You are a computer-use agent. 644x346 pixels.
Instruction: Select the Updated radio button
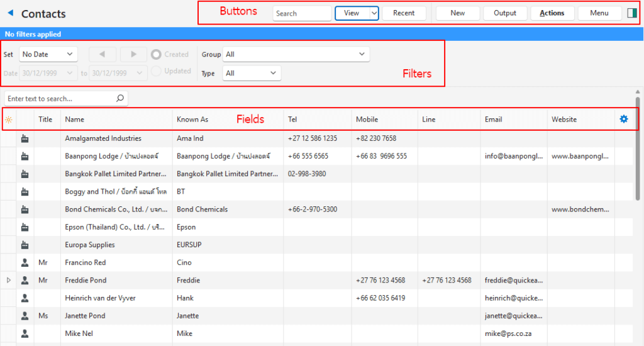(156, 71)
